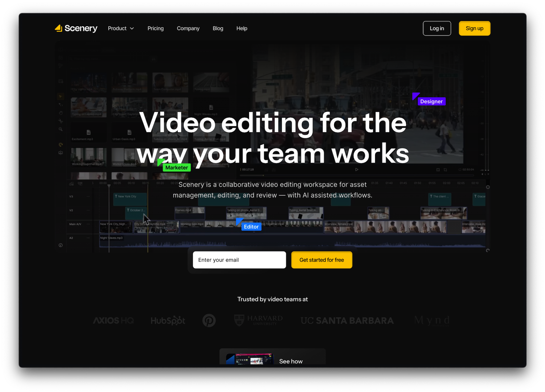This screenshot has height=392, width=545.
Task: Click the crop icon in preview controls
Action: (x=445, y=170)
